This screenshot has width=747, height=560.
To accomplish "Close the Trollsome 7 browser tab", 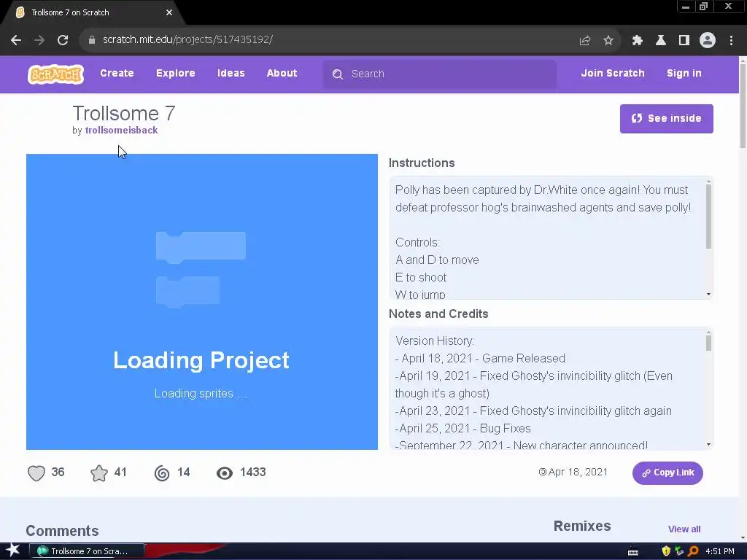I will coord(169,13).
